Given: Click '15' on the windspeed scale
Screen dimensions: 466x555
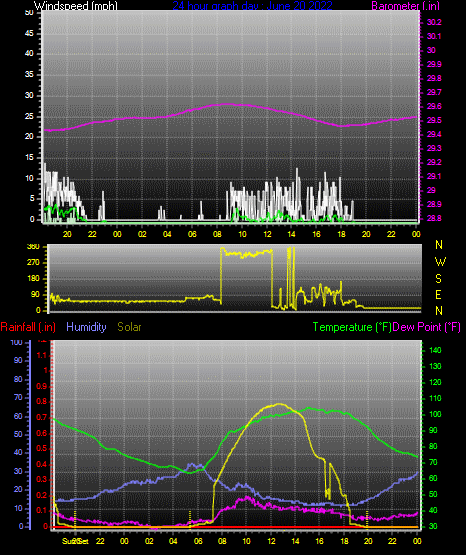Looking at the screenshot, I should pos(29,158).
